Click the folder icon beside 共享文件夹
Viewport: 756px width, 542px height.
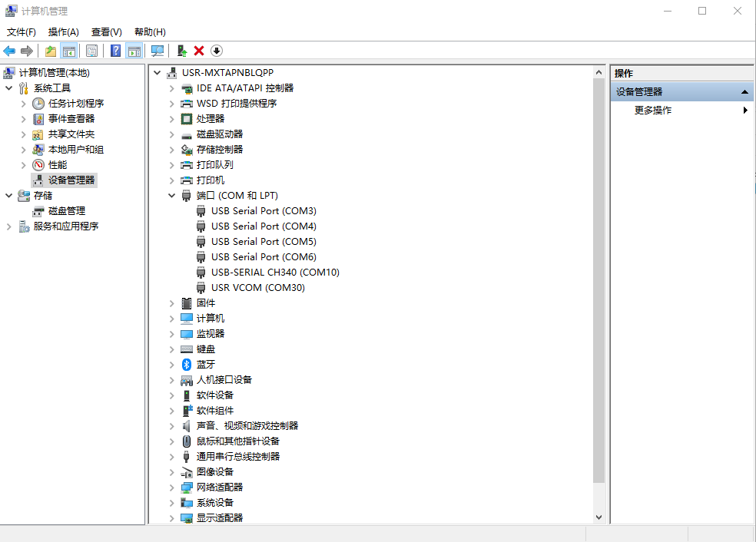point(38,134)
